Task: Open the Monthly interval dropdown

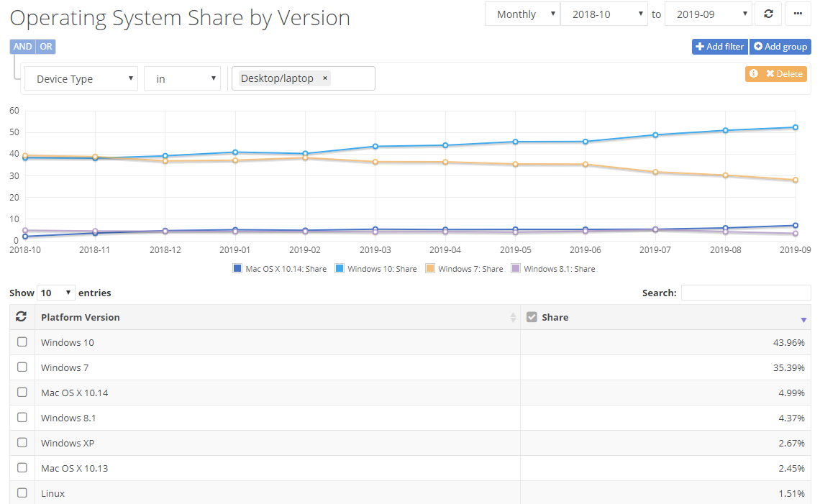Action: (522, 14)
